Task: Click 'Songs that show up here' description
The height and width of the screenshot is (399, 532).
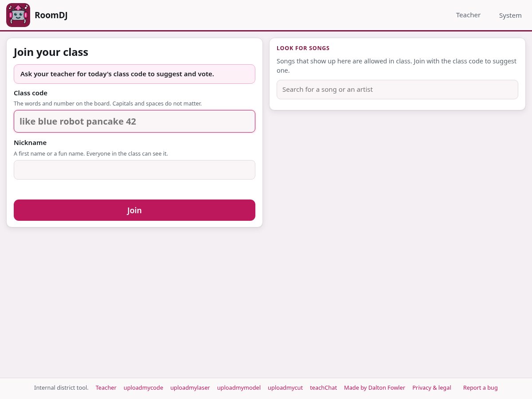Action: tap(396, 66)
